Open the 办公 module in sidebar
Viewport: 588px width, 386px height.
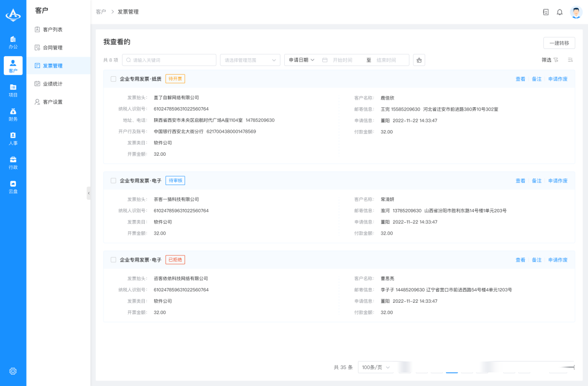pyautogui.click(x=13, y=42)
